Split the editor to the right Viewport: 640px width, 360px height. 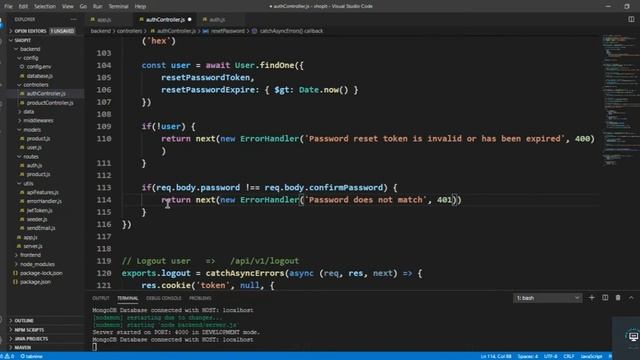pyautogui.click(x=631, y=19)
